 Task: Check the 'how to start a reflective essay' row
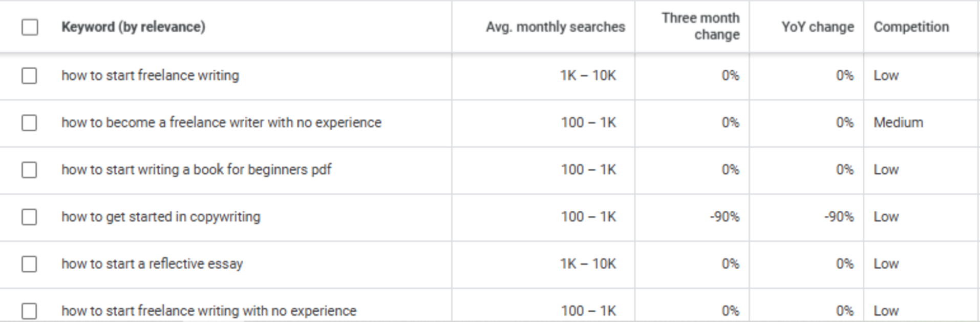click(29, 264)
